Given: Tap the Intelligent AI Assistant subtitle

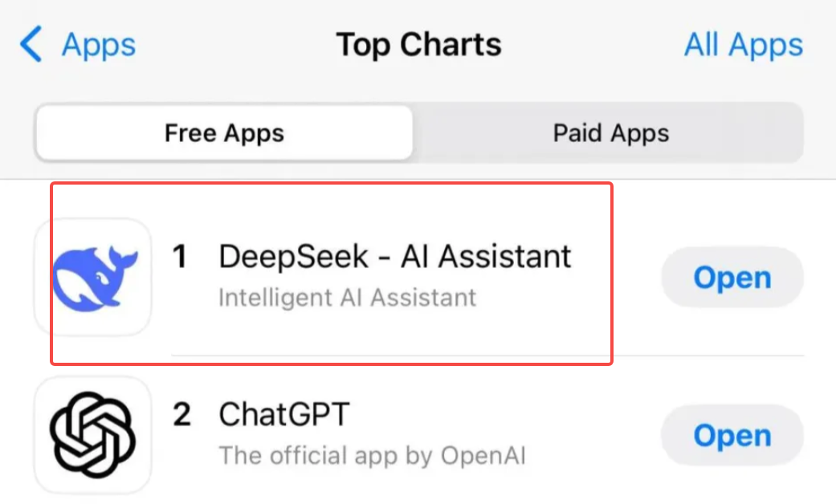Looking at the screenshot, I should point(348,298).
